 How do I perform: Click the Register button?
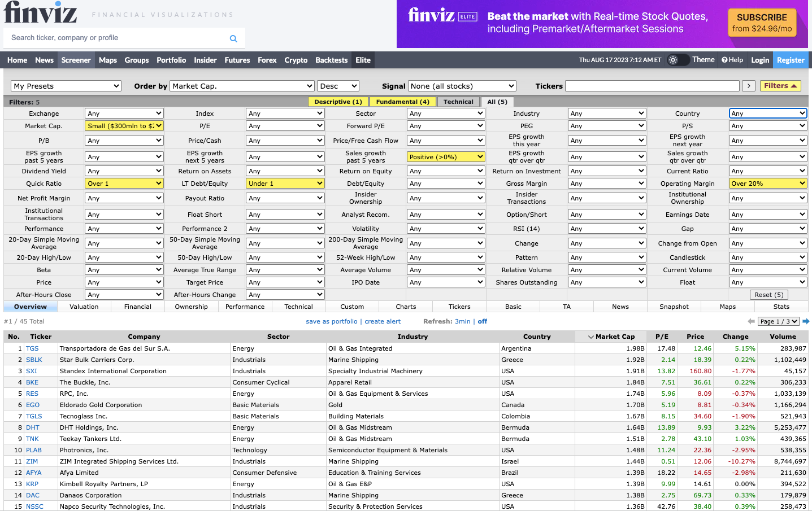pos(791,60)
